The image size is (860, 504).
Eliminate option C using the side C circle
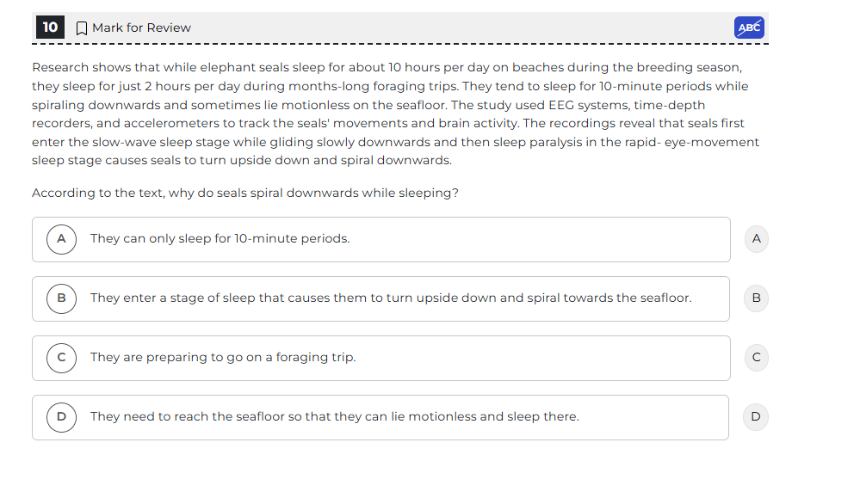point(757,358)
